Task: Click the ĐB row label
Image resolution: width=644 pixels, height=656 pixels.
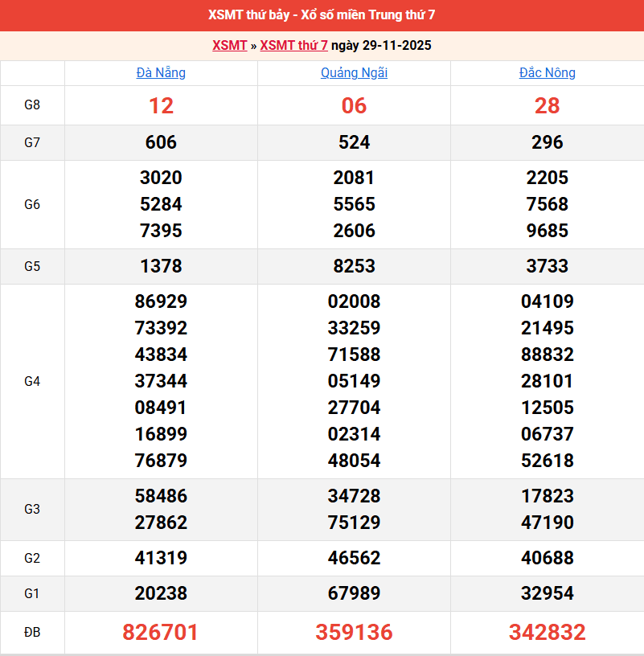Action: 32,633
